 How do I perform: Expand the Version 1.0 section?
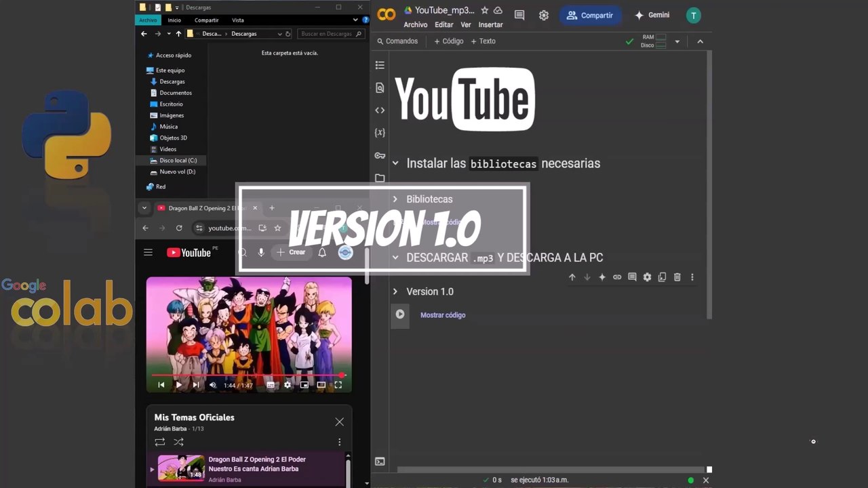(395, 291)
